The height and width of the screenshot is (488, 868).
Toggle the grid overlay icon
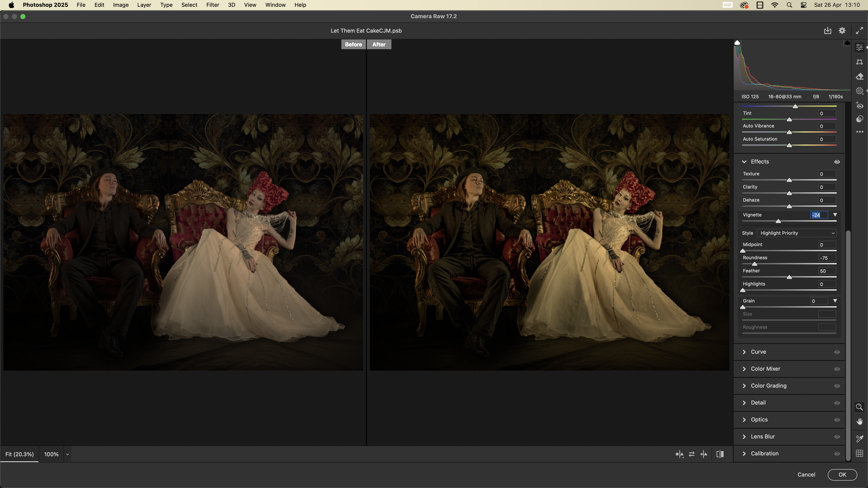859,453
